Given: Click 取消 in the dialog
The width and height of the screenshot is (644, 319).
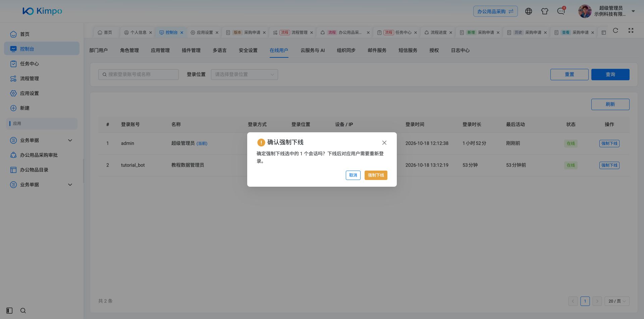Looking at the screenshot, I should tap(353, 175).
